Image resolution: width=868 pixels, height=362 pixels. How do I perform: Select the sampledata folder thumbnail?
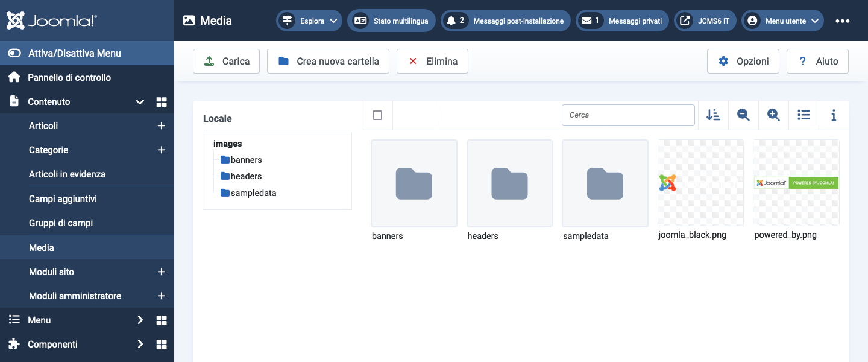(x=605, y=183)
